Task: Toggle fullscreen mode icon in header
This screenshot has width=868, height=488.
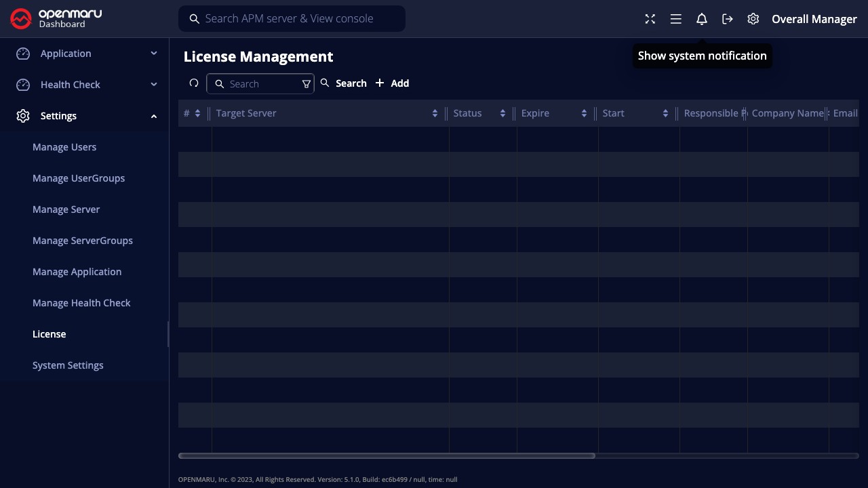Action: pos(650,19)
